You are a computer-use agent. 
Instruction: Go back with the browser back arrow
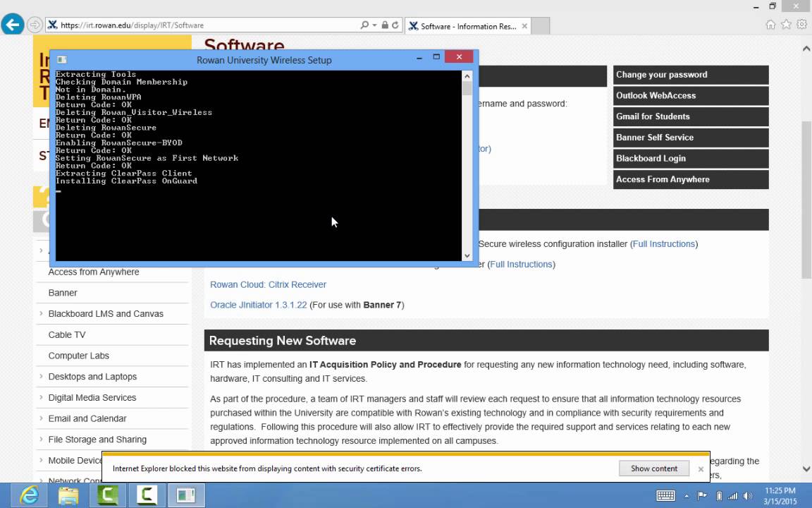pos(13,25)
